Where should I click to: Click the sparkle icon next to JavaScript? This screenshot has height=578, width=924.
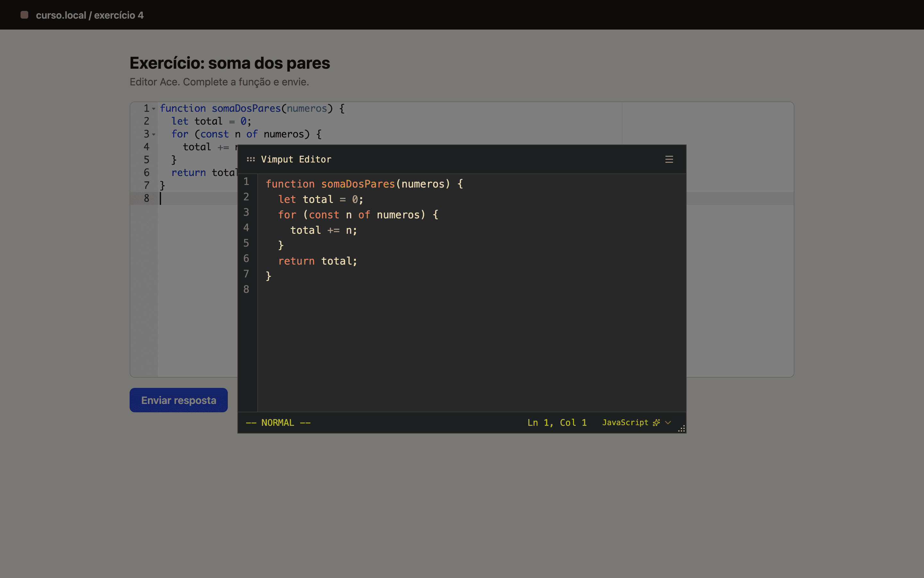(656, 422)
